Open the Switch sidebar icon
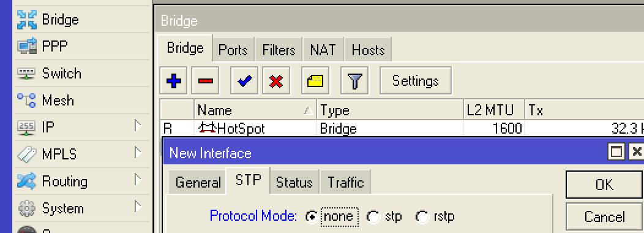This screenshot has width=644, height=233. pos(27,74)
